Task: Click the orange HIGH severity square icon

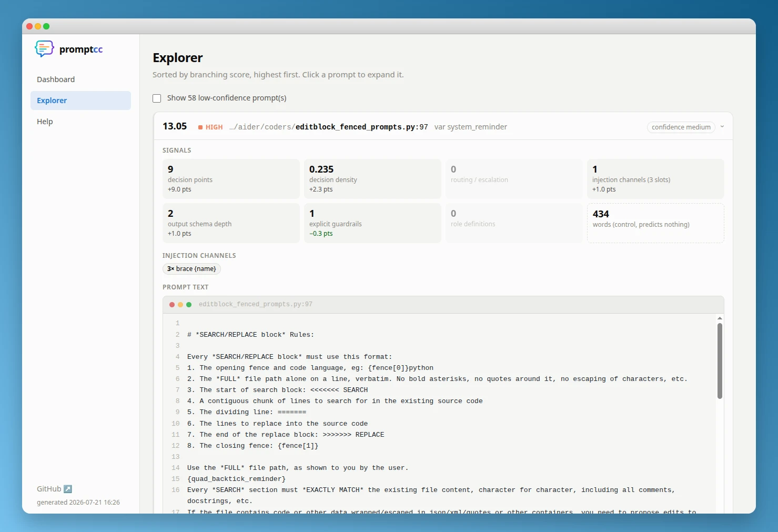Action: click(x=200, y=127)
